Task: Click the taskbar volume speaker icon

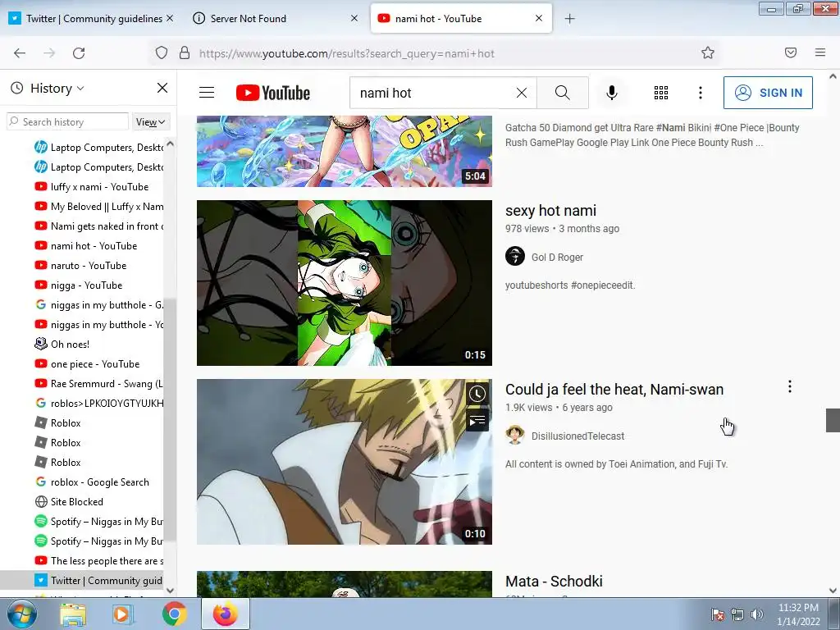Action: point(757,614)
